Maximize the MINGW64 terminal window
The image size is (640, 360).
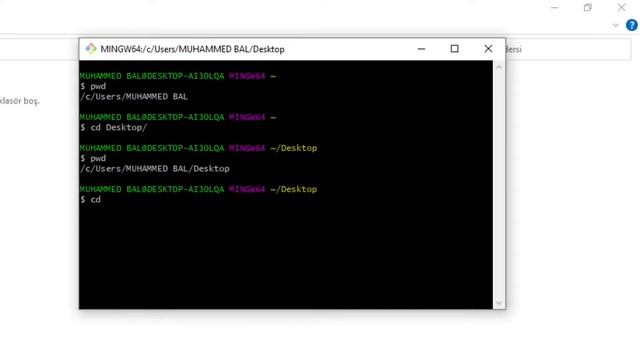pos(454,49)
